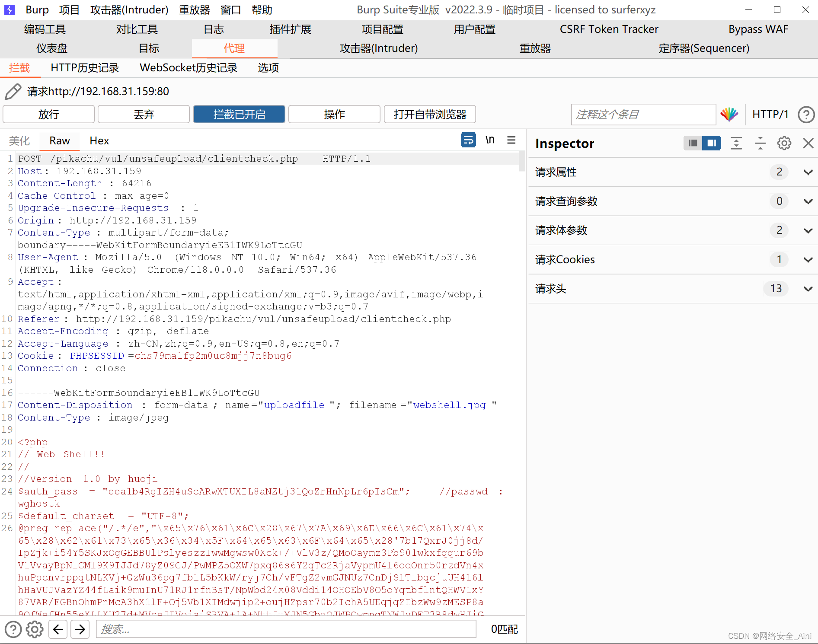Open editor hamburger options menu
818x644 pixels.
coord(511,140)
